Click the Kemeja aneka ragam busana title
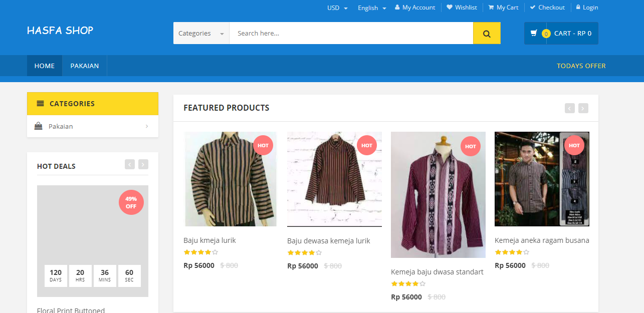 (542, 240)
